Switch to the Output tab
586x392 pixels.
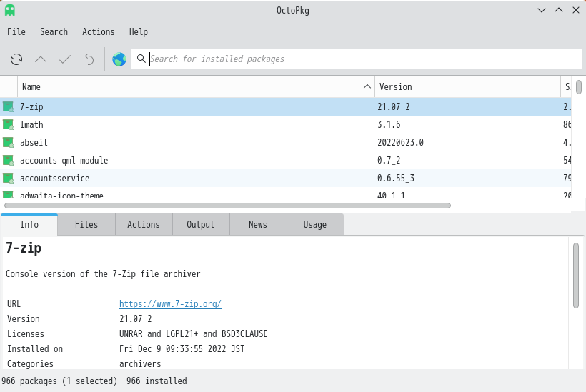coord(201,224)
